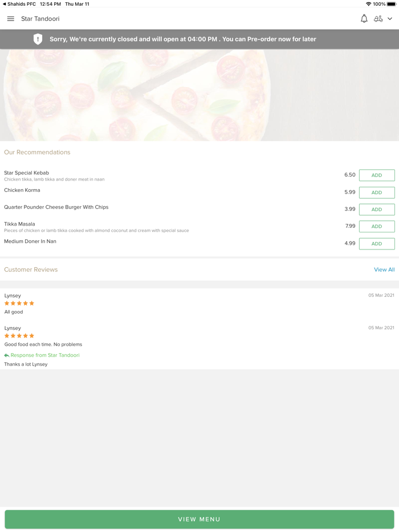Click the notifications bell icon

[x=364, y=18]
